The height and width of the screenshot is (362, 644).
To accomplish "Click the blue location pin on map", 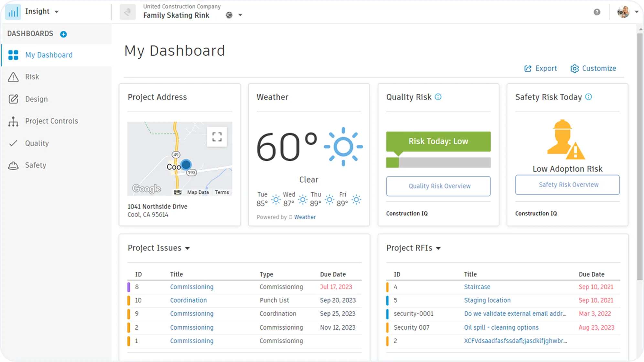I will (186, 165).
